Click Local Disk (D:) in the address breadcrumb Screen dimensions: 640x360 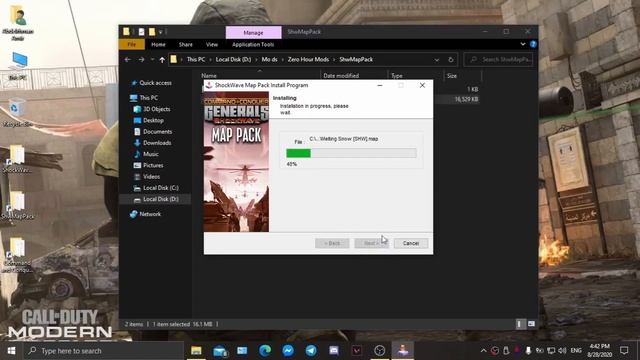coord(233,60)
